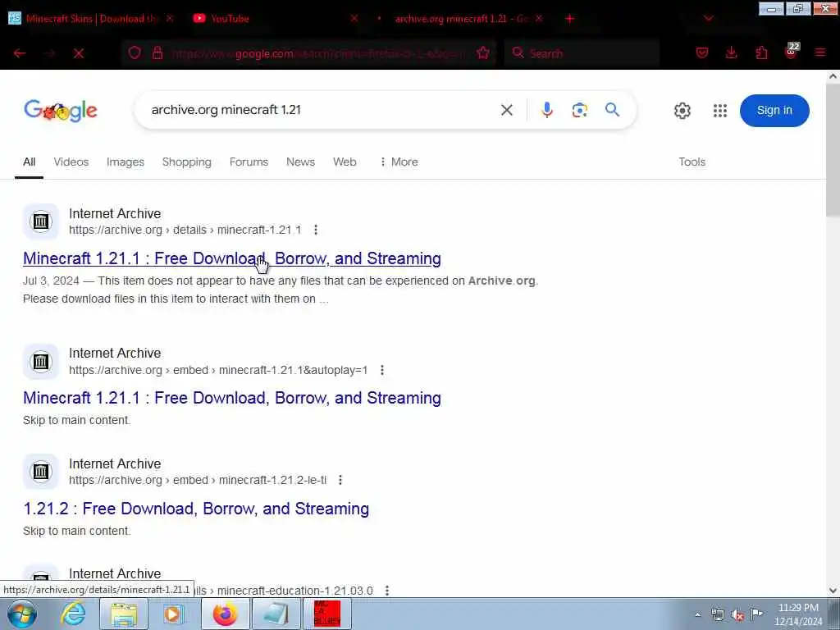Image resolution: width=840 pixels, height=630 pixels.
Task: Open the red taskbar app button
Action: coord(326,614)
